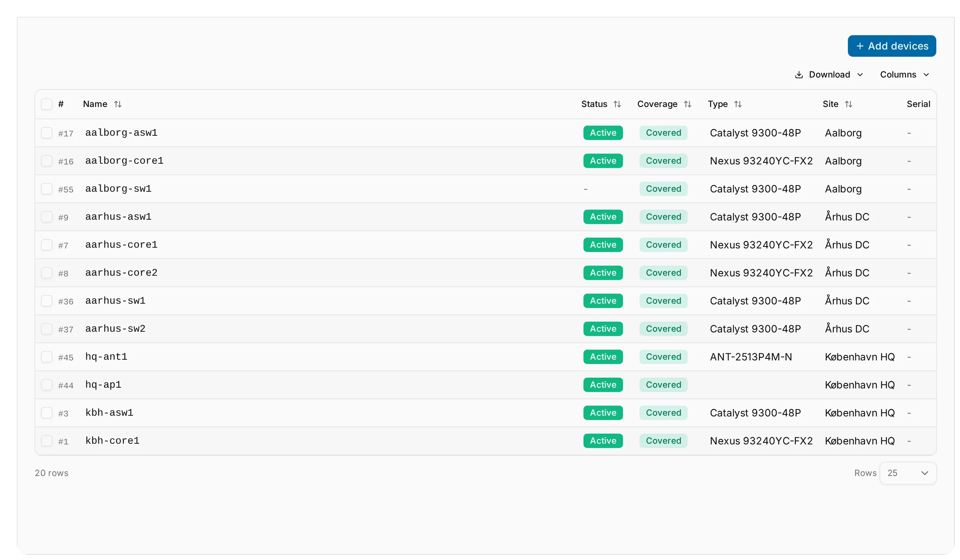Open the kbh-asw1 device entry
Viewport: 960px width, 560px height.
tap(109, 413)
